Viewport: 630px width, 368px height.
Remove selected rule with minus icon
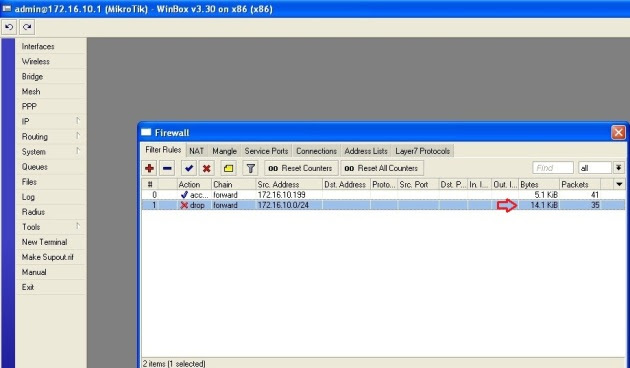[167, 168]
